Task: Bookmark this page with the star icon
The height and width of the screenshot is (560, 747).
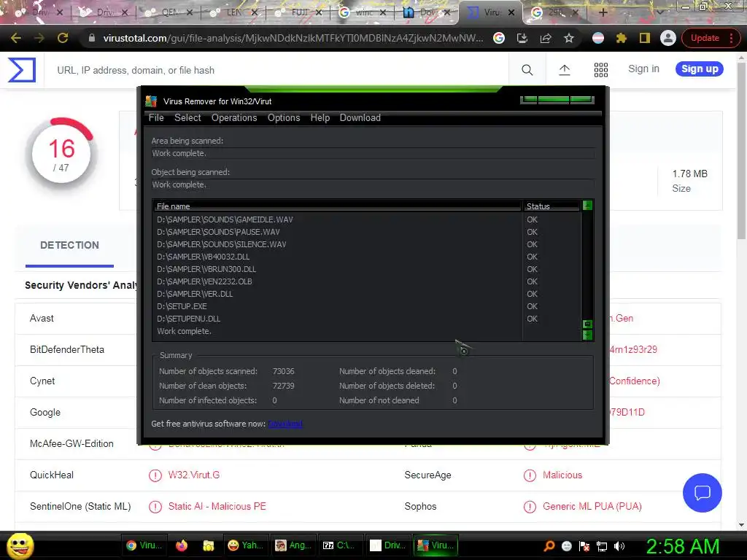Action: coord(569,38)
